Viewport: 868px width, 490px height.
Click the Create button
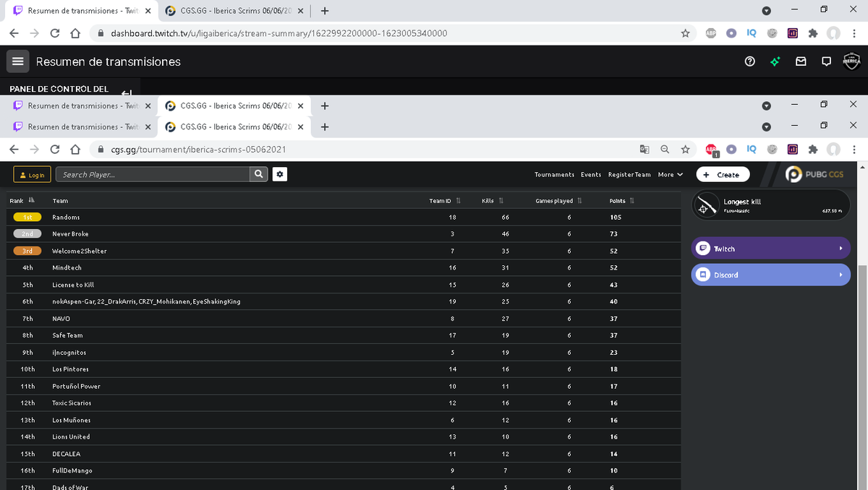point(723,174)
